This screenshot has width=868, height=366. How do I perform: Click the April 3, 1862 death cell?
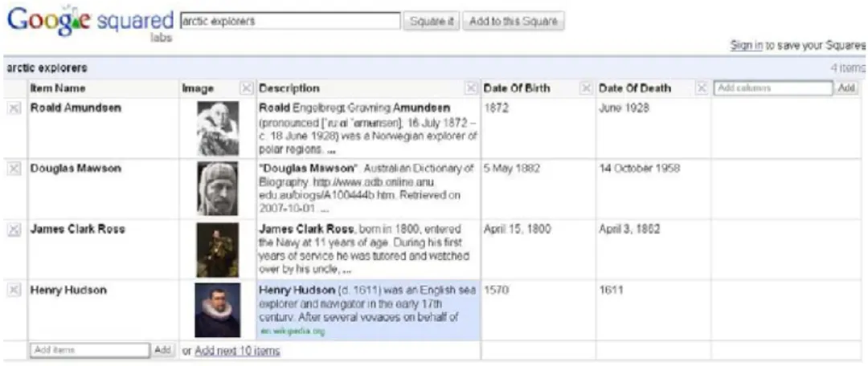(629, 229)
